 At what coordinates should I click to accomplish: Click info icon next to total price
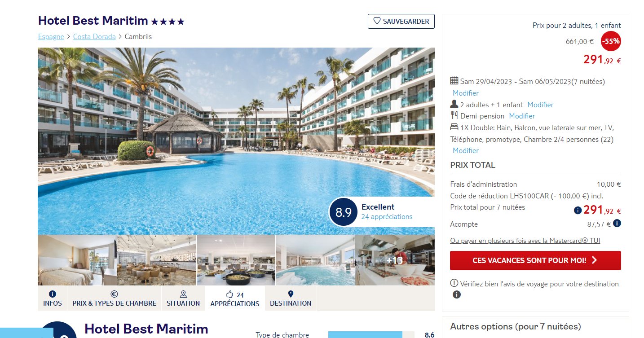pyautogui.click(x=578, y=210)
